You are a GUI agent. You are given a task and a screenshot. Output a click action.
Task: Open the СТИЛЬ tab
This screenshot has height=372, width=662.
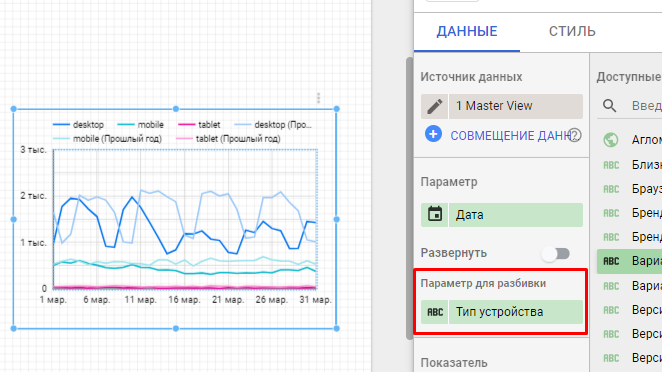coord(572,31)
